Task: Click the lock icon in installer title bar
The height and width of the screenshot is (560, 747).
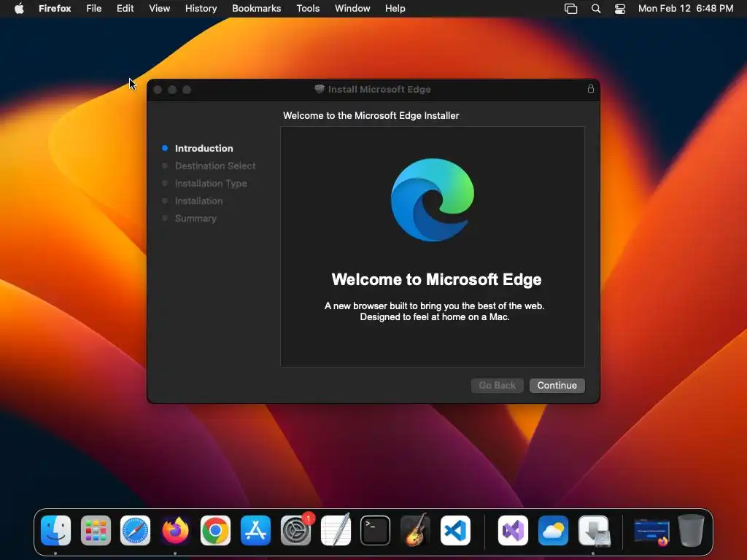Action: (591, 88)
